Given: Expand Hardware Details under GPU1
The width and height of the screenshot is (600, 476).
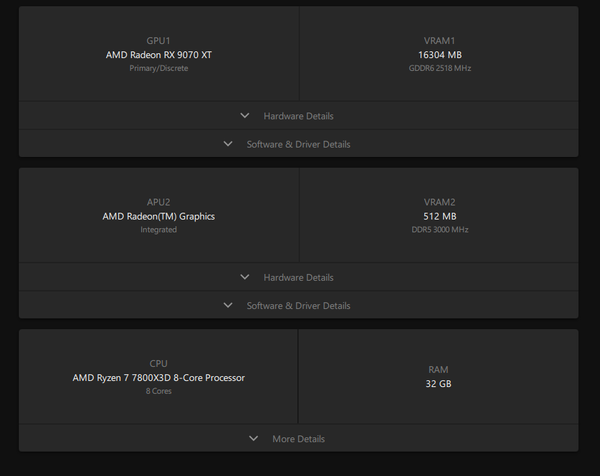Looking at the screenshot, I should 298,116.
